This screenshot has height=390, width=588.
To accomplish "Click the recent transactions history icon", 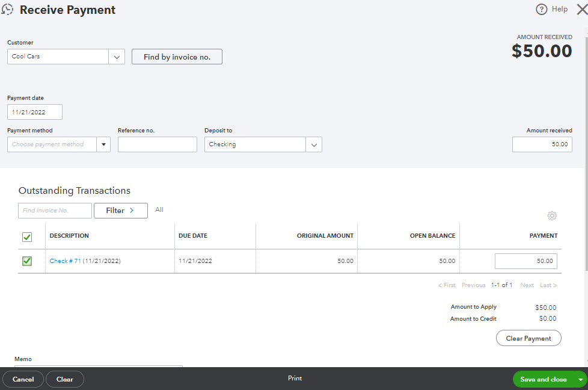I will coord(8,10).
